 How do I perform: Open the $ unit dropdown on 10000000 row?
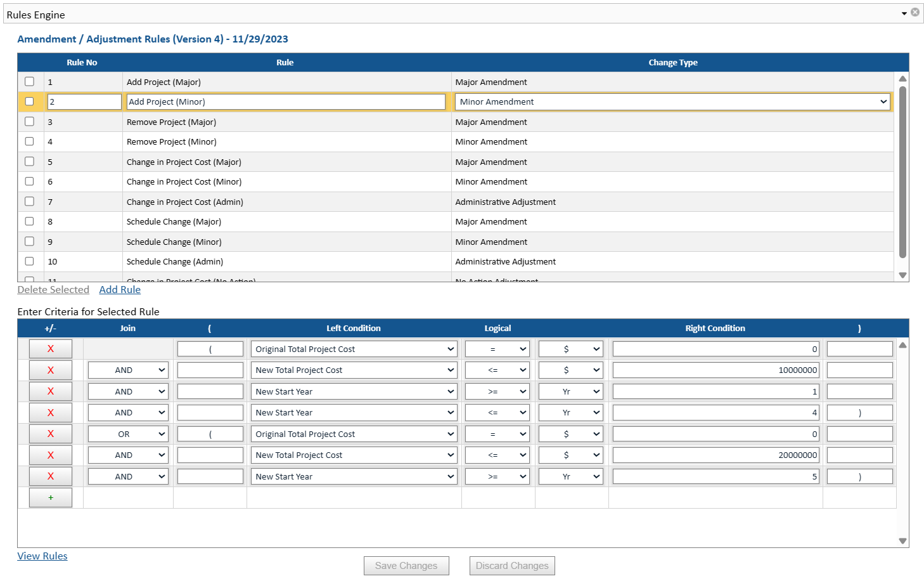(x=570, y=370)
